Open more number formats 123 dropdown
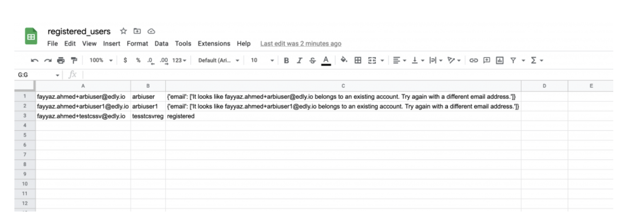Viewport: 644px width, 224px height. (179, 61)
